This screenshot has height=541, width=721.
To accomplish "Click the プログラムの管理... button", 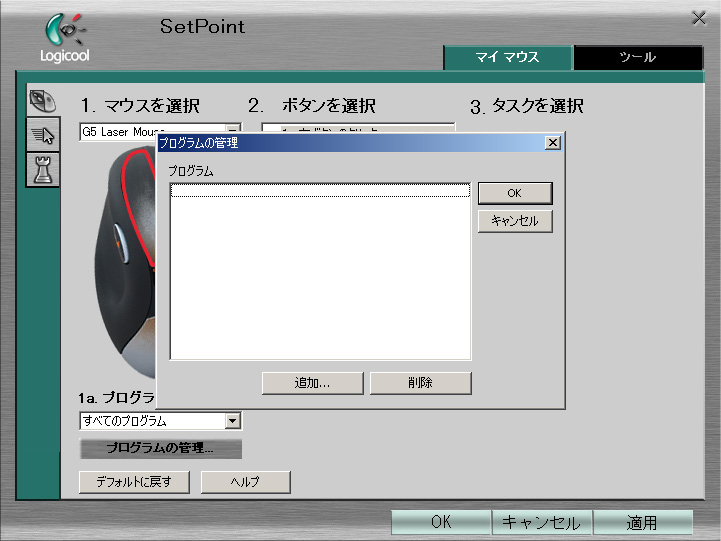I will (161, 448).
